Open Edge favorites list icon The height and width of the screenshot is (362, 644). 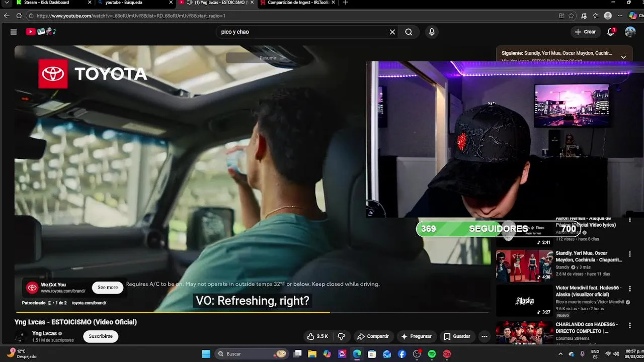click(596, 16)
